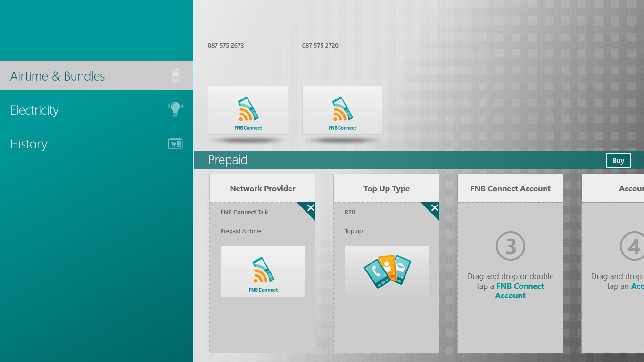Click the 'FNB Connect Account' teal link text
The image size is (644, 362).
click(x=520, y=291)
